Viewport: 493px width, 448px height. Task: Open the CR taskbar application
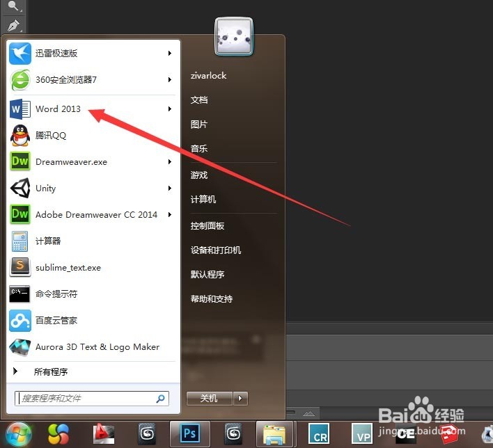coord(319,435)
